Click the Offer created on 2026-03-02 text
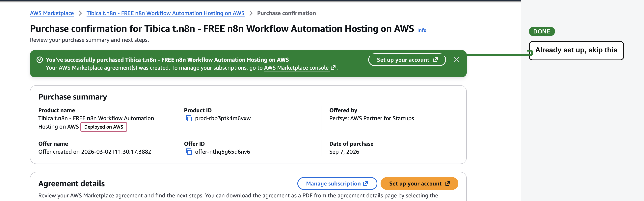The width and height of the screenshot is (644, 201). tap(95, 152)
